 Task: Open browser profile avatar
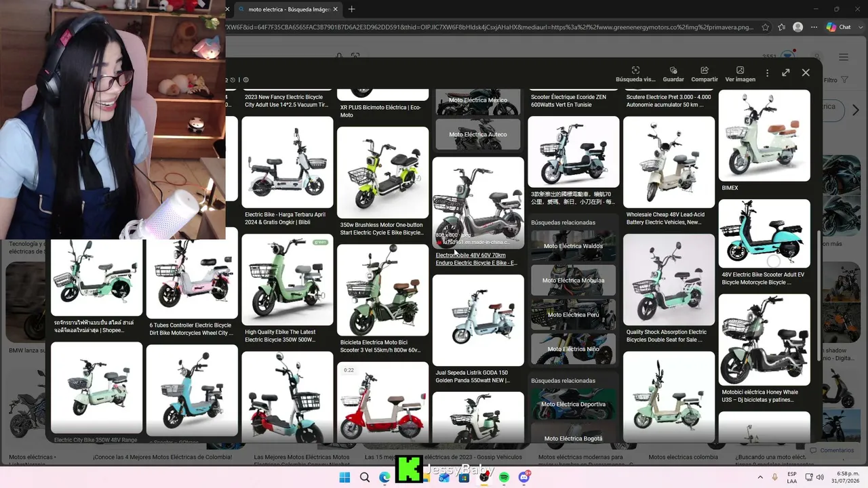[x=798, y=27]
